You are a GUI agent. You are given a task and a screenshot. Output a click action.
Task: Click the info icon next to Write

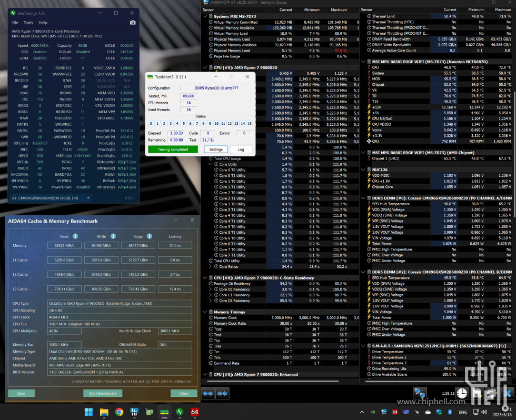[113, 236]
